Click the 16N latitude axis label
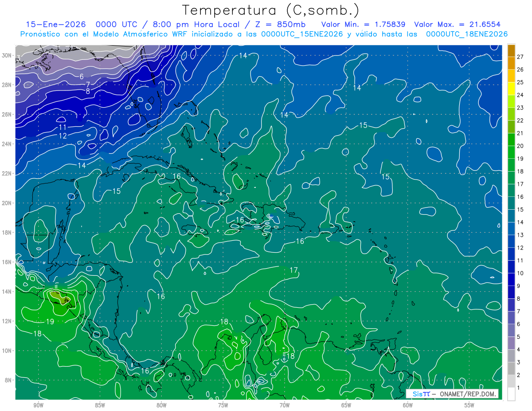 click(7, 262)
